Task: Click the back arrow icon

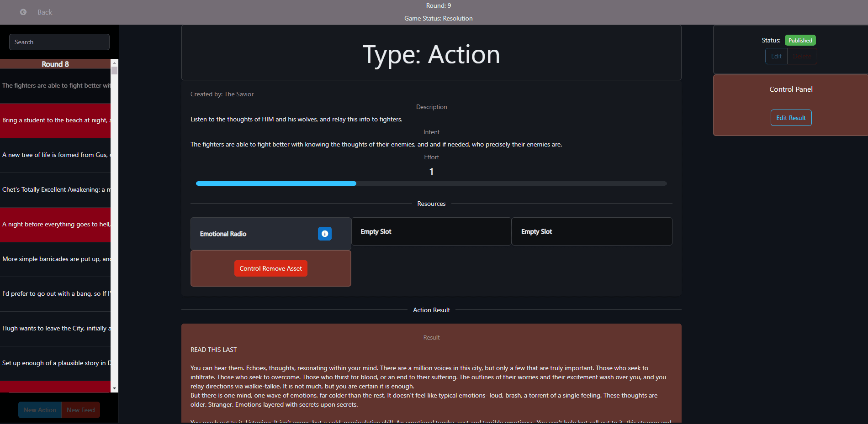Action: [x=23, y=12]
